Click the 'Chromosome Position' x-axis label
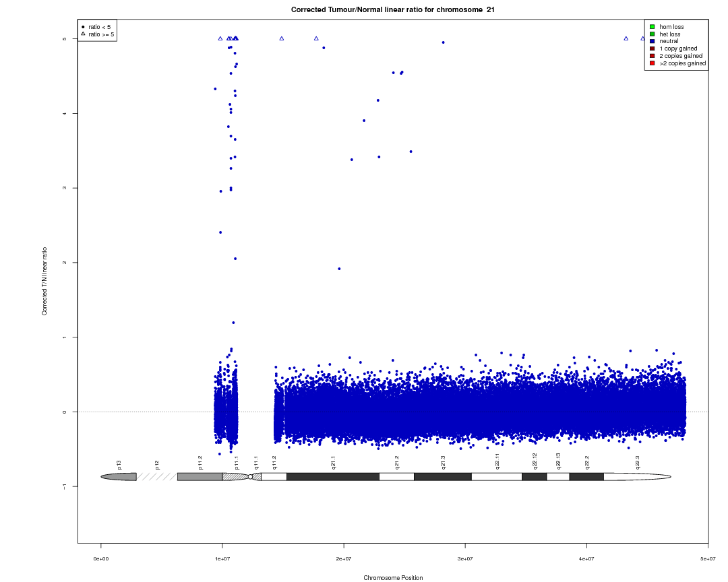The height and width of the screenshot is (582, 728). (393, 578)
